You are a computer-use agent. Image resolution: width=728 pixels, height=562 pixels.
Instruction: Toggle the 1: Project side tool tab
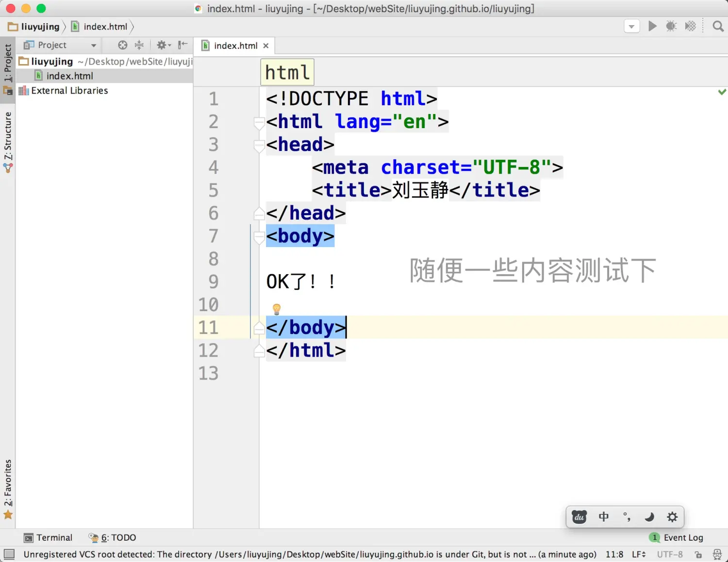[8, 70]
